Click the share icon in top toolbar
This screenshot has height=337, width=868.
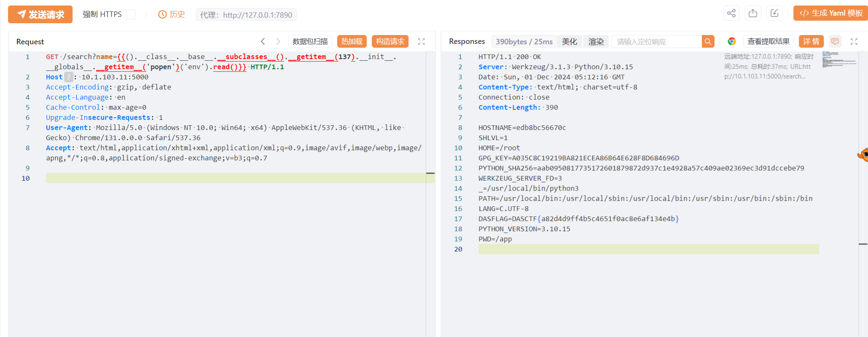pos(731,13)
